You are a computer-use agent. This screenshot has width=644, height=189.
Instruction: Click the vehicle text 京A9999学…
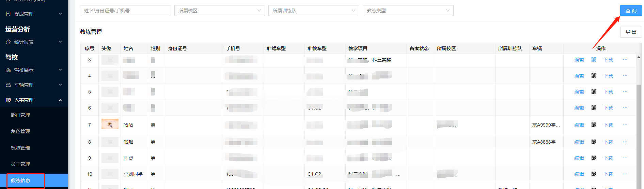pos(546,125)
